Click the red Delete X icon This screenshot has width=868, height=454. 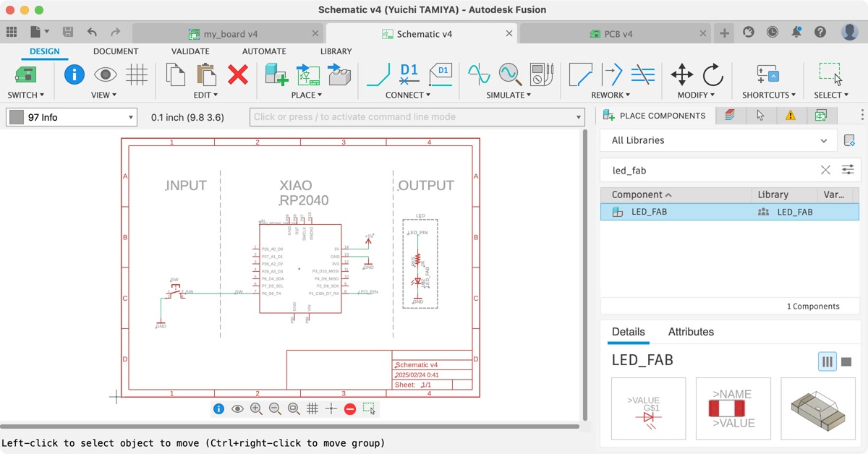pos(238,74)
